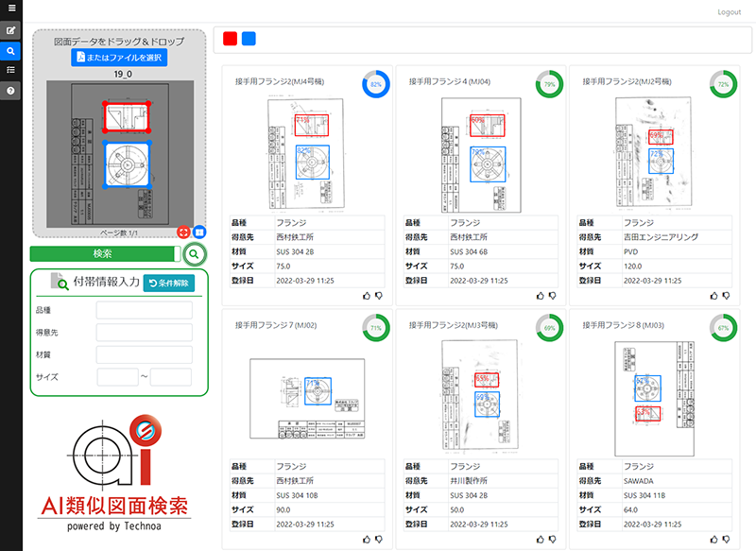The height and width of the screenshot is (551, 756).
Task: Click the material value SUS 304 10B
Action: [x=297, y=495]
